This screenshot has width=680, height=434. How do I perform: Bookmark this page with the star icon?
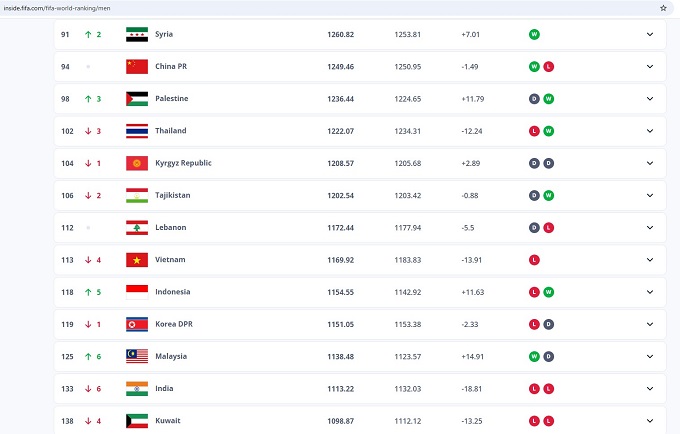[x=663, y=7]
